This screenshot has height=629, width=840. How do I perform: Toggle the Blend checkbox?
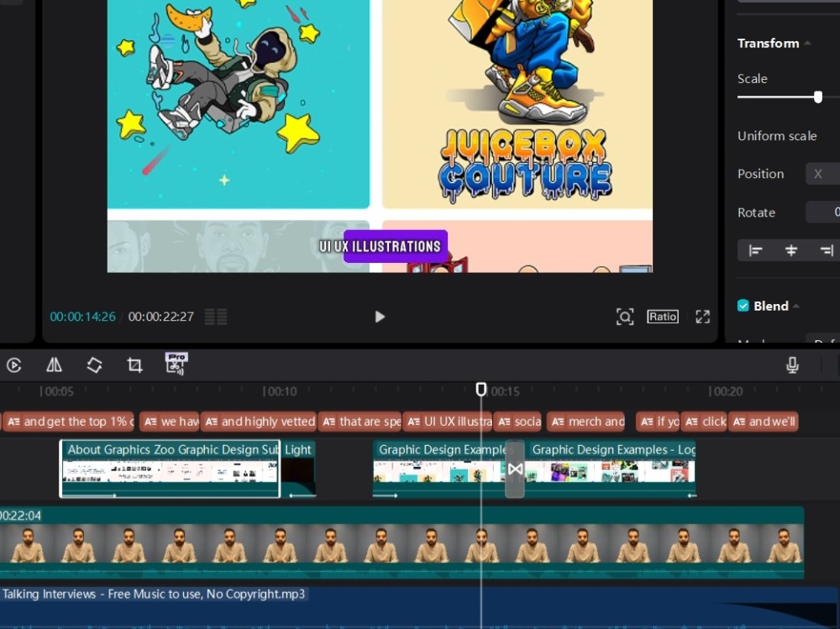coord(743,306)
